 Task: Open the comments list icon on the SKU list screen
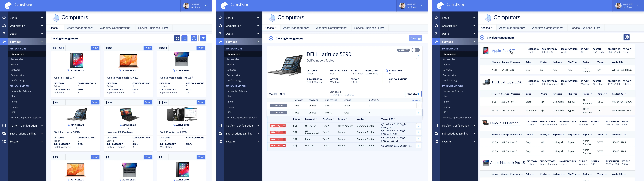[x=627, y=37]
